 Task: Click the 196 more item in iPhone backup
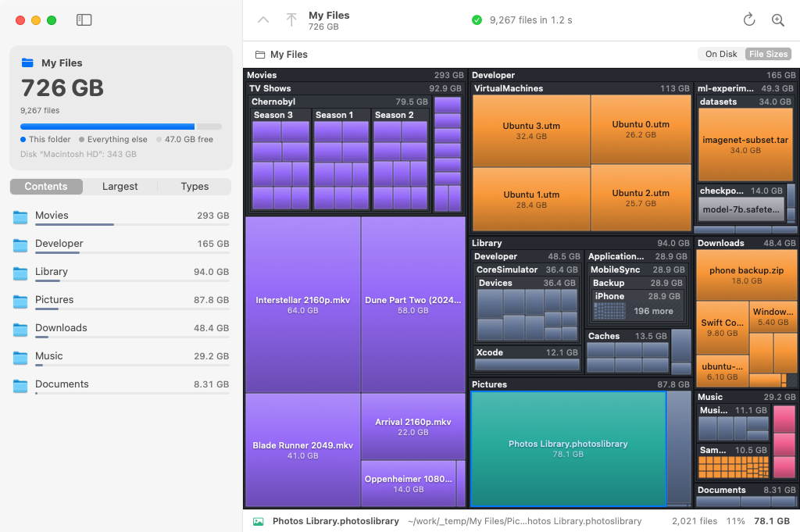coord(653,311)
